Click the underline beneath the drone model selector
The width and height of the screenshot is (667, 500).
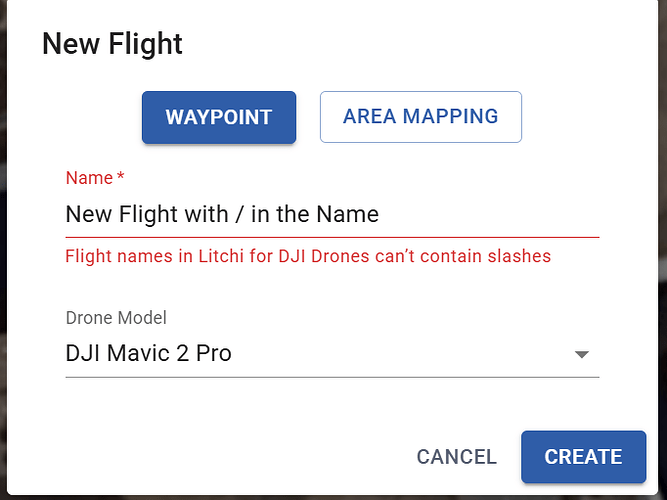point(331,377)
